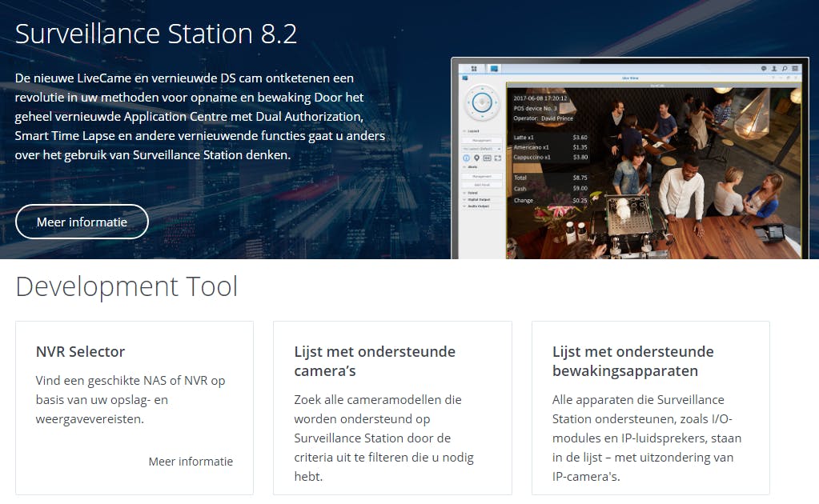This screenshot has width=819, height=504.
Task: Click text 'Alle apparaten die Surveillance'
Action: (x=638, y=400)
